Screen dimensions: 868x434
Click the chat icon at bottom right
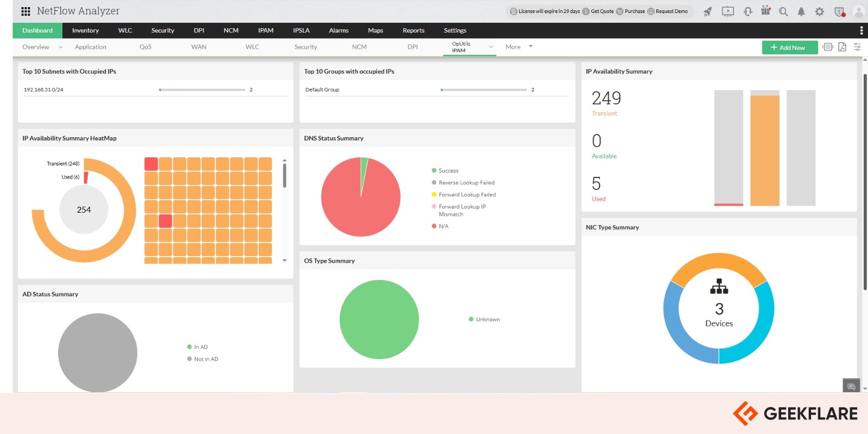(x=851, y=386)
